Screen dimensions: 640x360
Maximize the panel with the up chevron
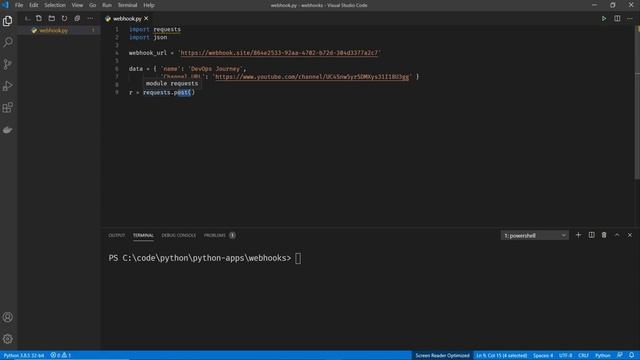click(617, 235)
